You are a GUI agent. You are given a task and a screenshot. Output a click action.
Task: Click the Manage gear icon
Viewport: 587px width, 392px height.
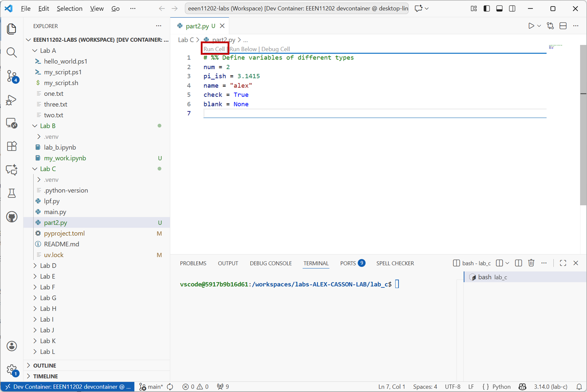(12, 369)
